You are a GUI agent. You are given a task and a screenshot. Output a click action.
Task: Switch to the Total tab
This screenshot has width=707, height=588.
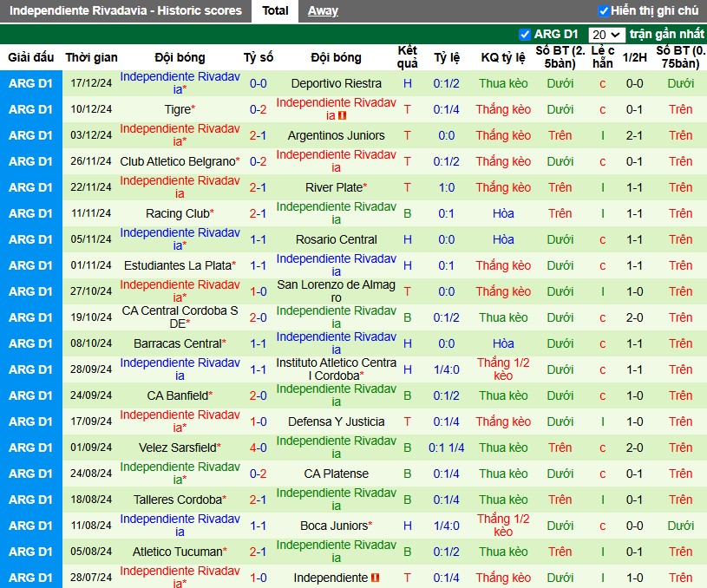click(275, 10)
